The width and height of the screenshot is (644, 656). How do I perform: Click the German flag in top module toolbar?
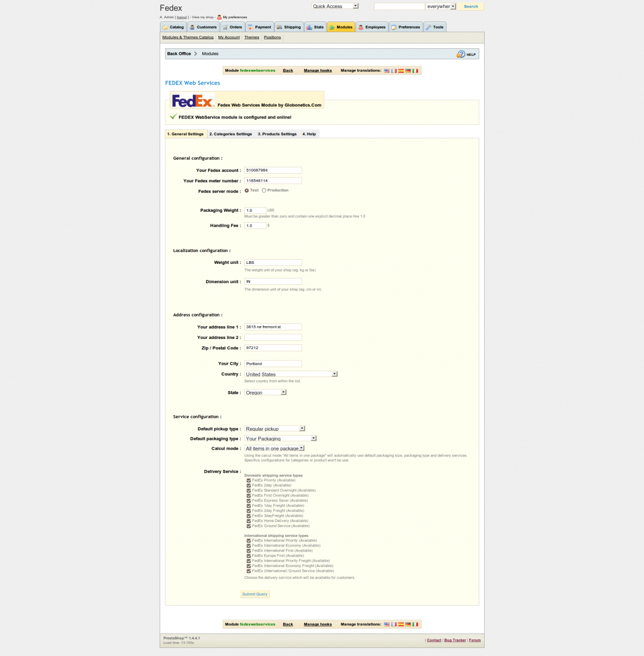pyautogui.click(x=408, y=71)
